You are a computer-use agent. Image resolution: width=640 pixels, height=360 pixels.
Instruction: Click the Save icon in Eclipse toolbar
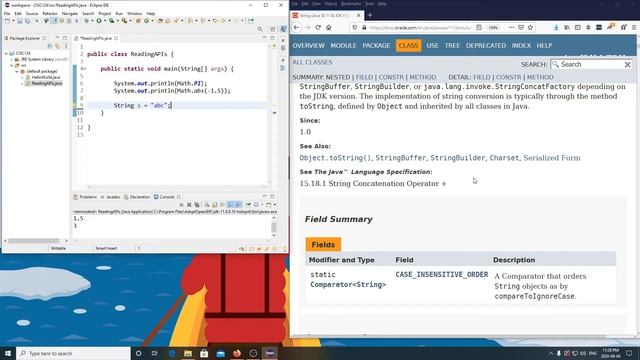pyautogui.click(x=20, y=20)
